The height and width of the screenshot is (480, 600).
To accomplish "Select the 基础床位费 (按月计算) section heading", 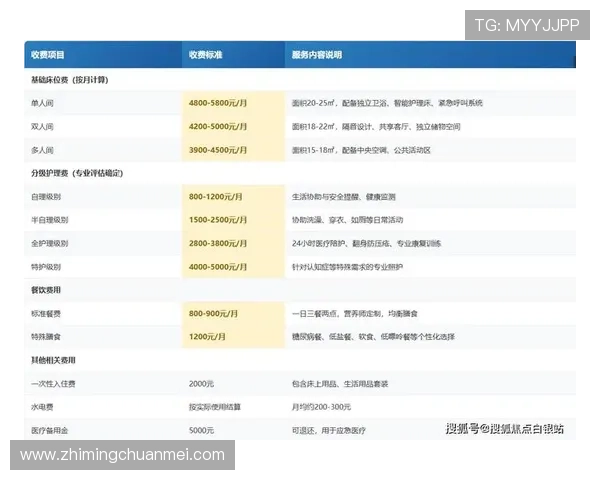I will [70, 80].
